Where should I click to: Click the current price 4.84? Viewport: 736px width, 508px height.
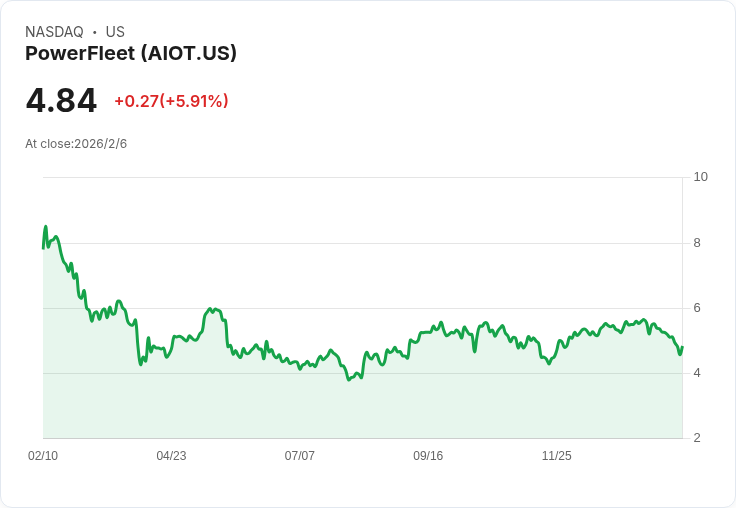point(61,101)
